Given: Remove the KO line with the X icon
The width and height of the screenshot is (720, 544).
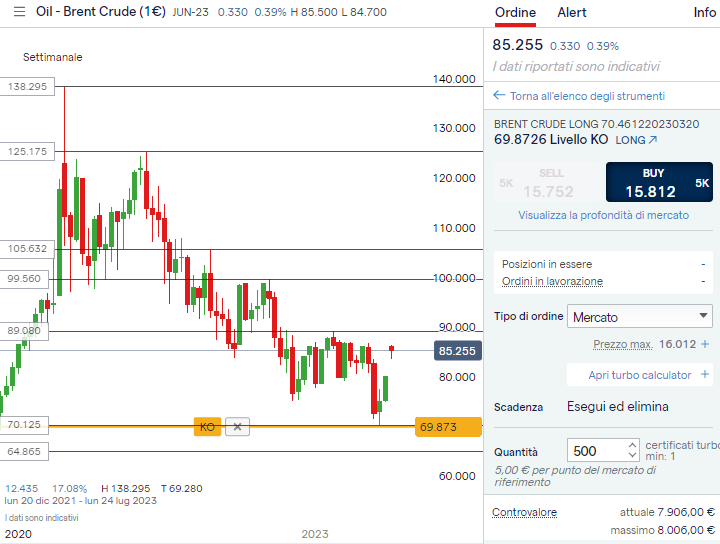Looking at the screenshot, I should (x=237, y=427).
